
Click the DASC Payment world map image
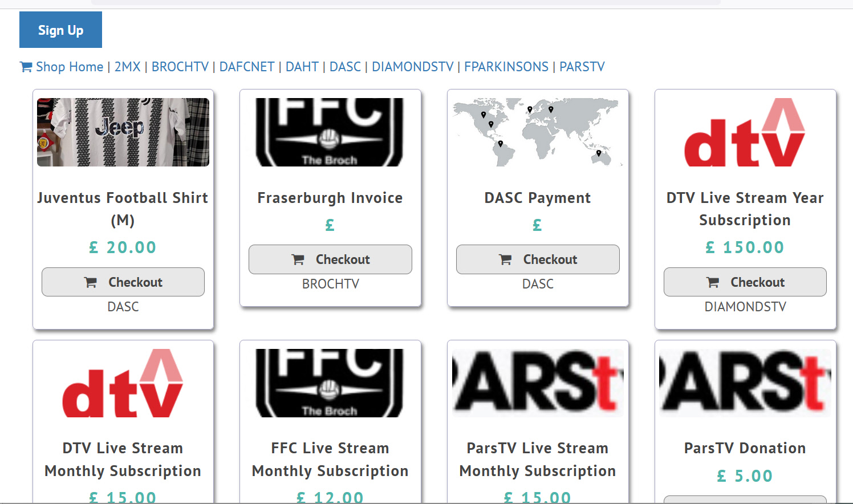point(537,132)
